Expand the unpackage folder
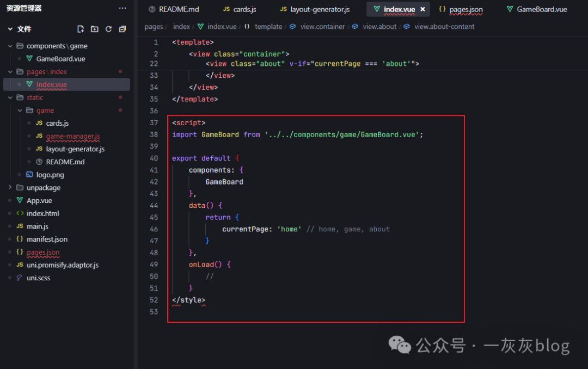 [x=10, y=188]
